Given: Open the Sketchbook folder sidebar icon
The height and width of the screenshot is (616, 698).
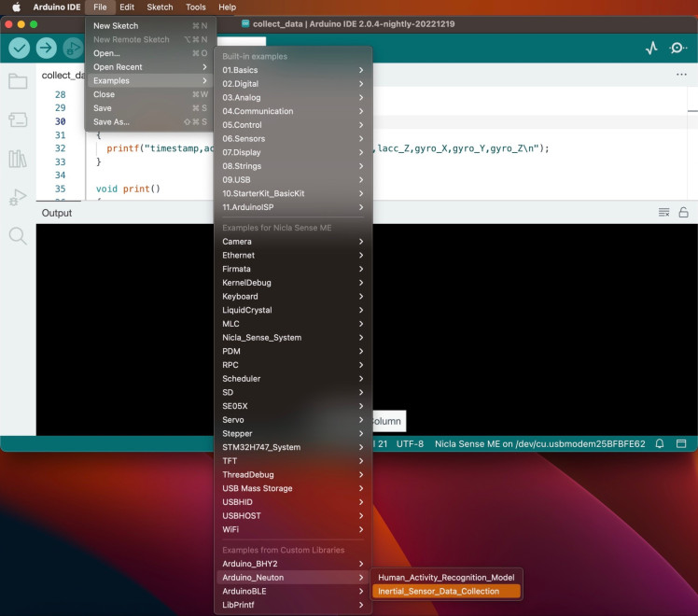Looking at the screenshot, I should click(18, 81).
